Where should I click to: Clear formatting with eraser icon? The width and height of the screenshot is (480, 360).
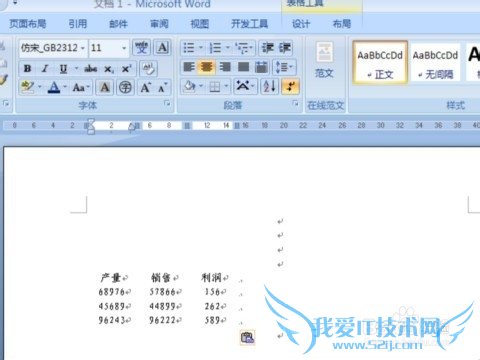[148, 69]
